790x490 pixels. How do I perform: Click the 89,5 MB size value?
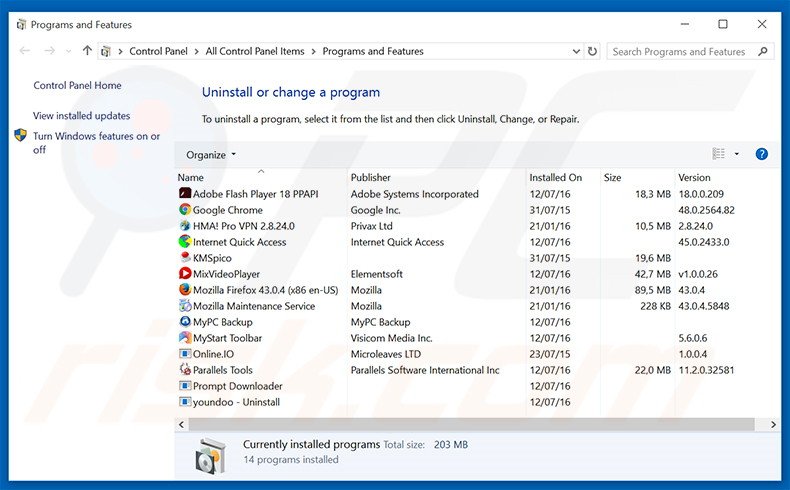652,290
